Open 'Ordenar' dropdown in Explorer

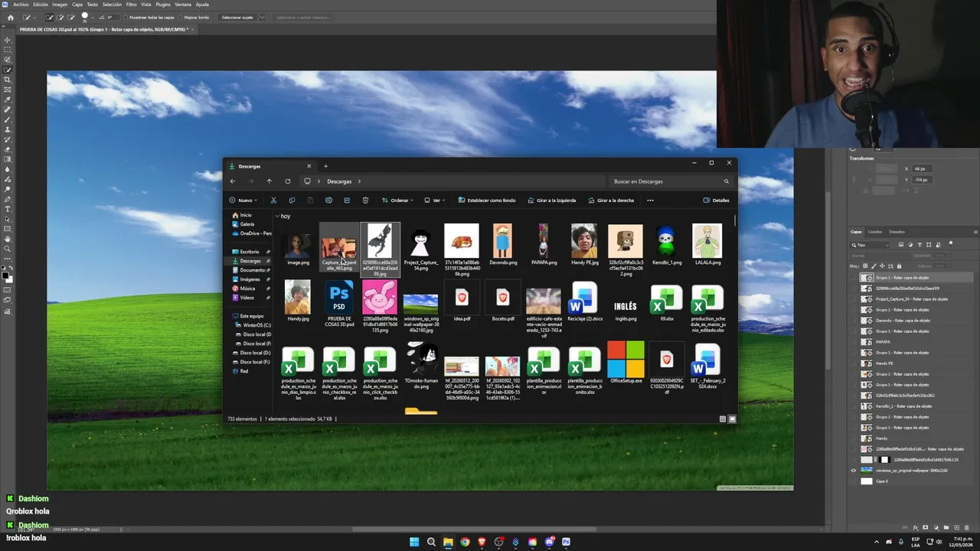pyautogui.click(x=397, y=201)
